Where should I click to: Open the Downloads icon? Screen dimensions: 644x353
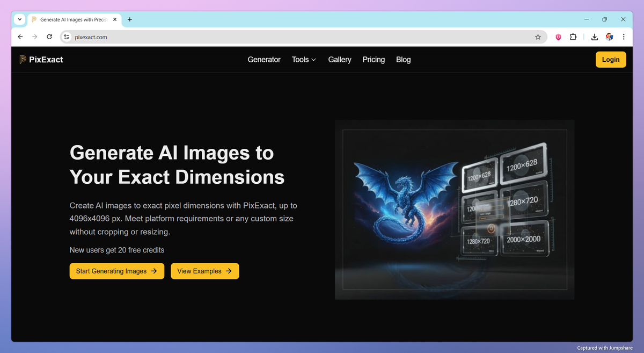pos(594,37)
